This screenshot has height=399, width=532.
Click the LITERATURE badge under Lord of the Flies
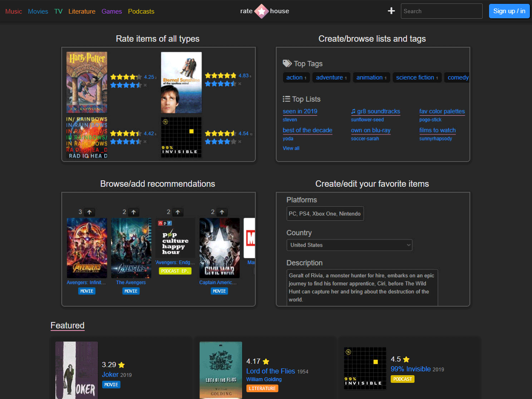(x=262, y=388)
